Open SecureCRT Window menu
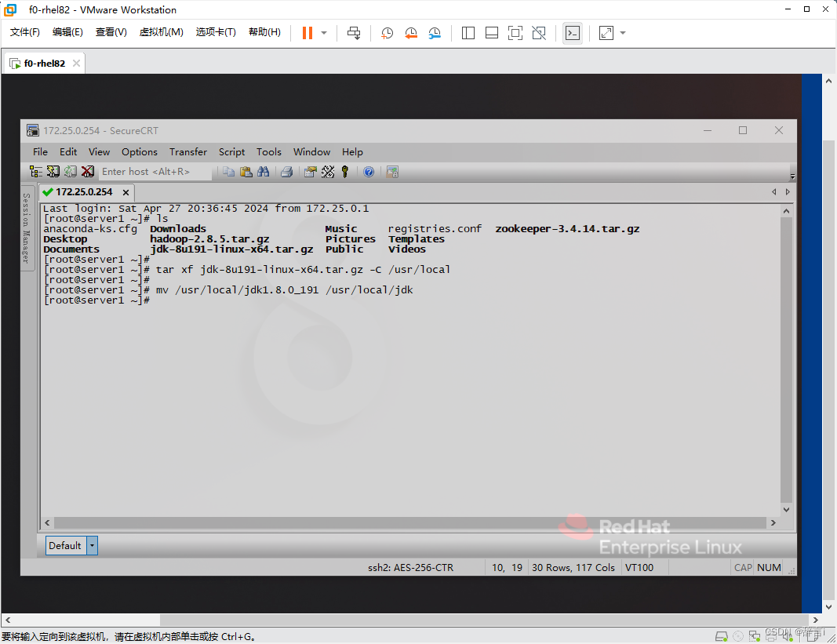This screenshot has width=837, height=644. [x=311, y=152]
